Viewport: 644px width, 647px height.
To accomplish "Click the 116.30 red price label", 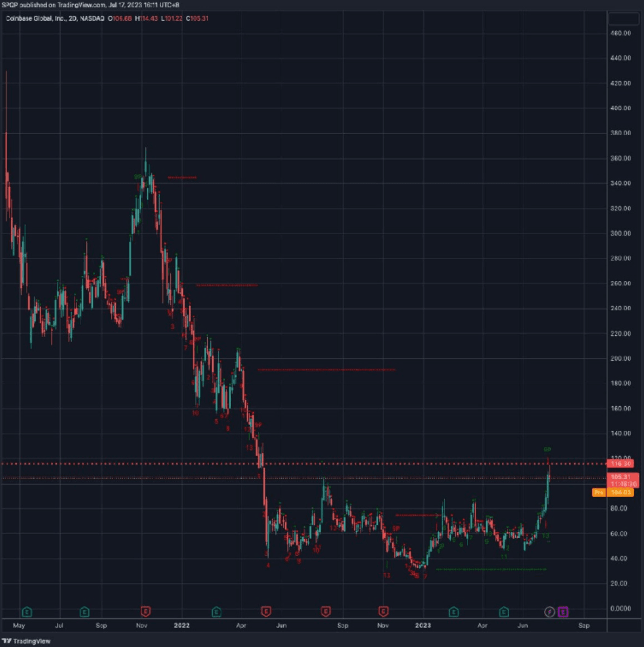I will tap(620, 464).
